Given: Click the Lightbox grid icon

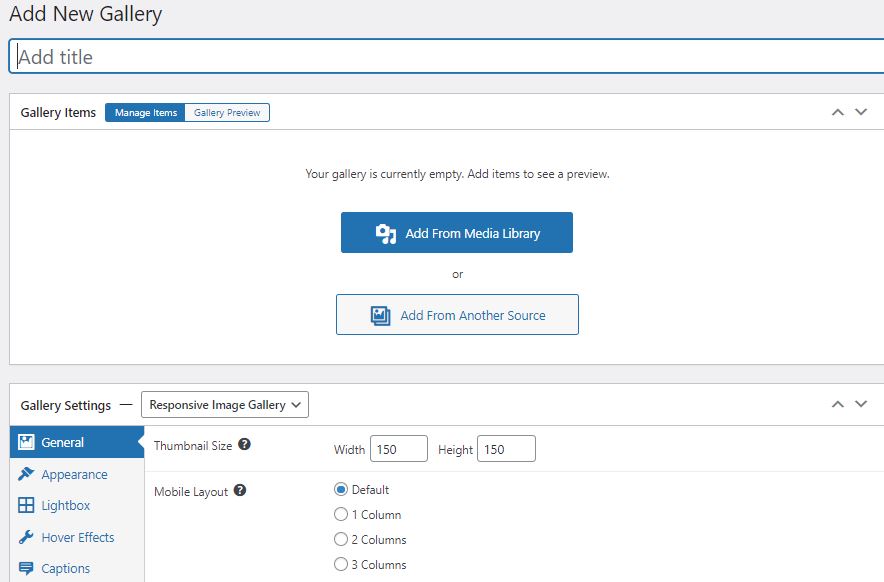Looking at the screenshot, I should coord(26,505).
